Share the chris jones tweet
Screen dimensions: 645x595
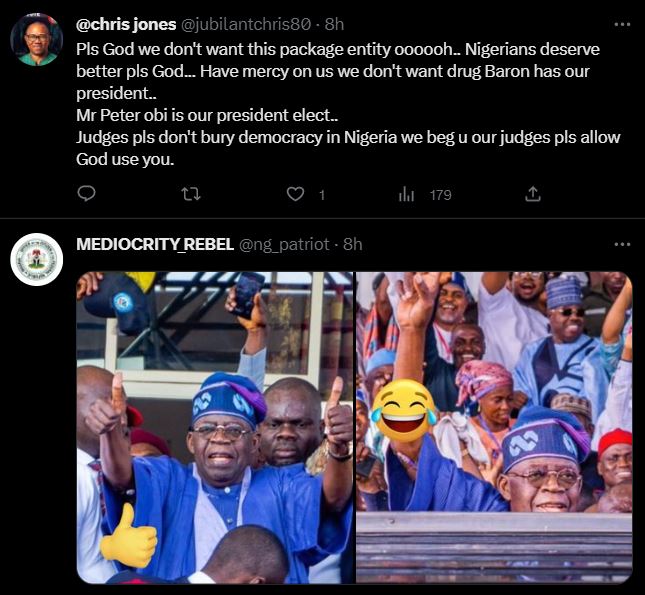point(533,194)
